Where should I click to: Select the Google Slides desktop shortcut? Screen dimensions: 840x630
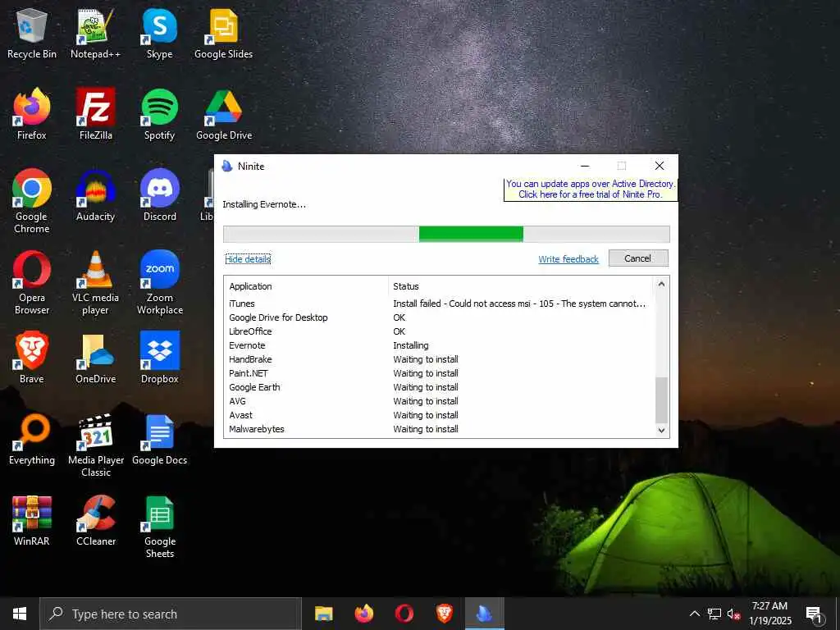[223, 34]
